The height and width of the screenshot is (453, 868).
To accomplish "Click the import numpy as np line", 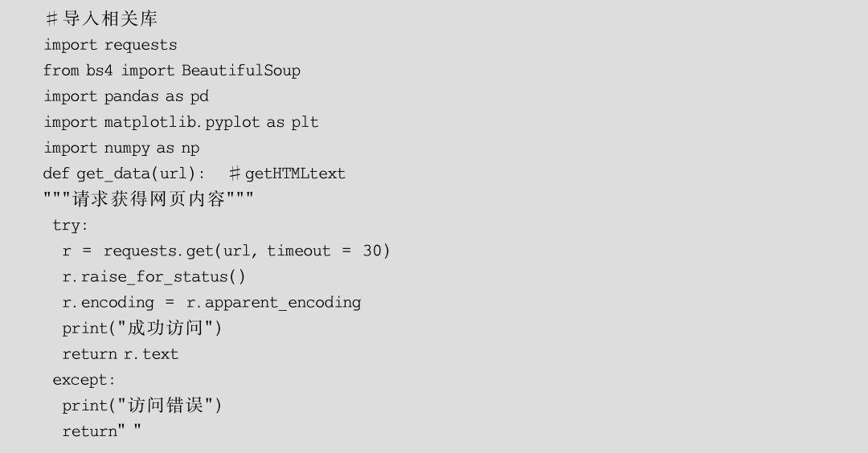I will pyautogui.click(x=121, y=149).
